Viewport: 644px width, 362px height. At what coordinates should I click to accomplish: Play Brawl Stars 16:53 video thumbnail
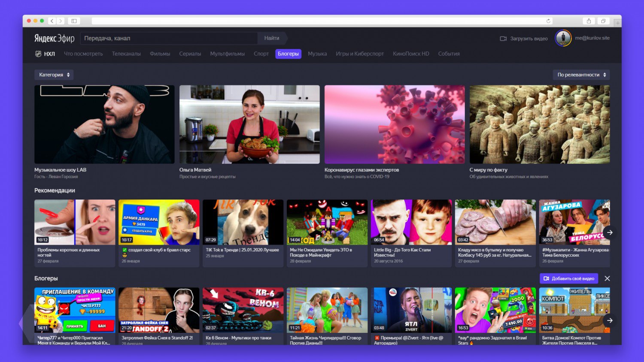coord(495,310)
